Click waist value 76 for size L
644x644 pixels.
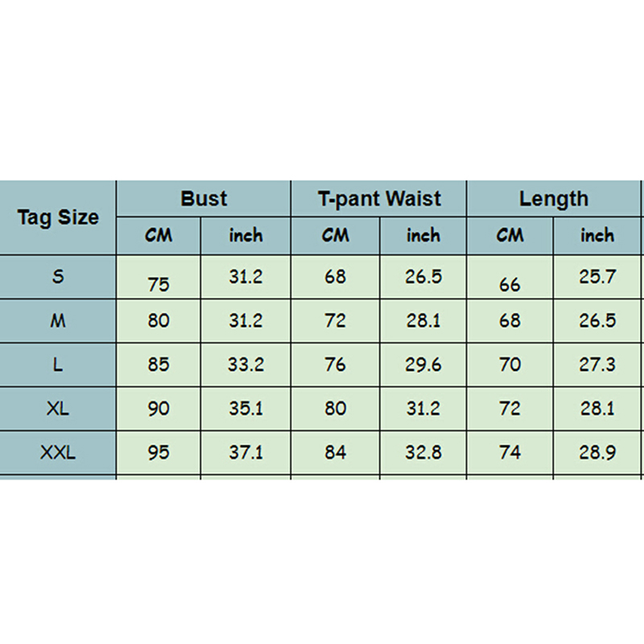tap(335, 365)
